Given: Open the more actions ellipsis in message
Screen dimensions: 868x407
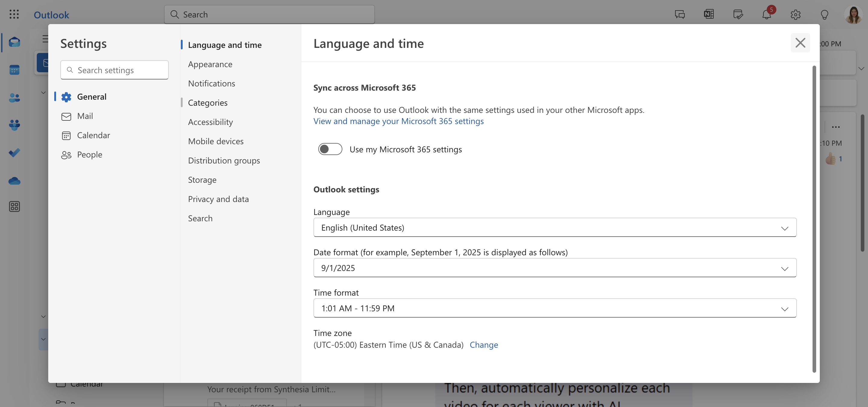Looking at the screenshot, I should pos(836,127).
